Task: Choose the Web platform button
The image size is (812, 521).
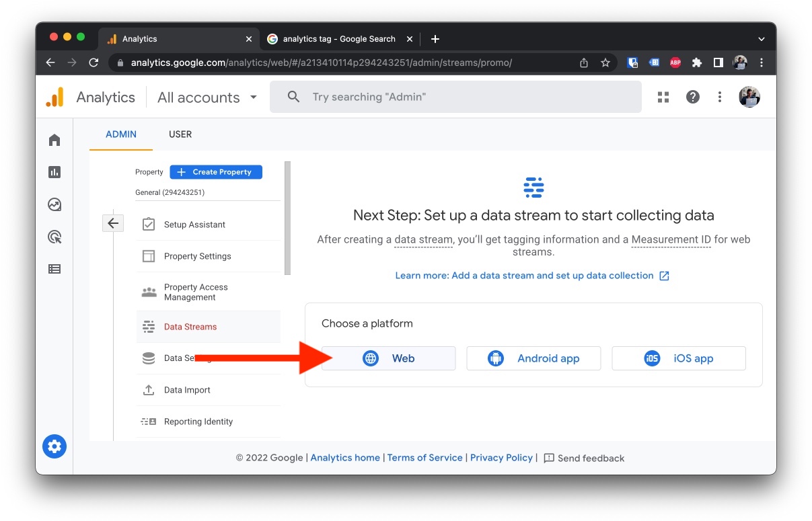Action: tap(388, 358)
